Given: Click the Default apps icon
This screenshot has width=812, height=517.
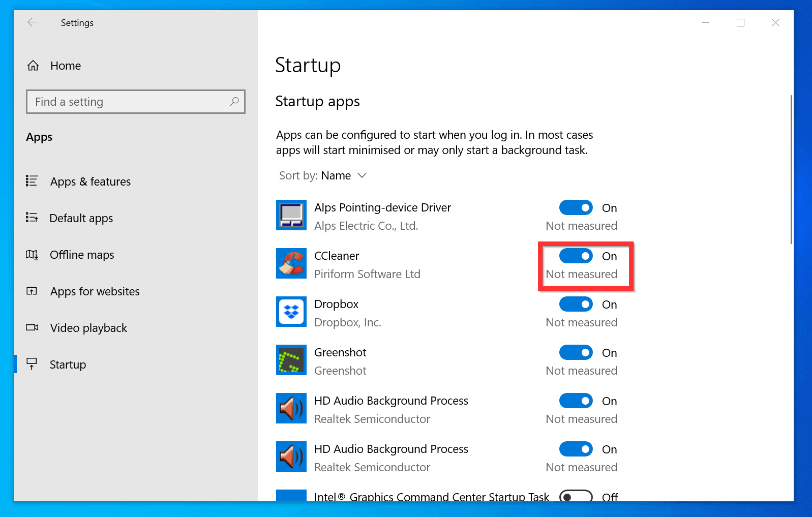Looking at the screenshot, I should click(32, 218).
